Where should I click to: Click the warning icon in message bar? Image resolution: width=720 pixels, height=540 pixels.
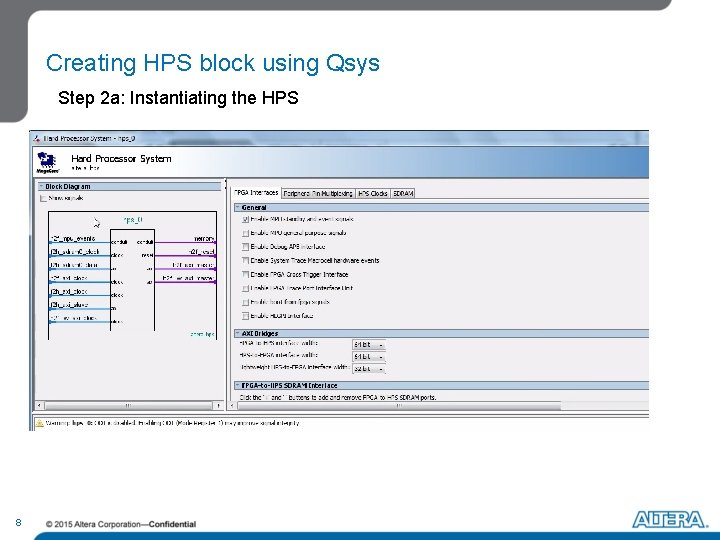pyautogui.click(x=40, y=423)
